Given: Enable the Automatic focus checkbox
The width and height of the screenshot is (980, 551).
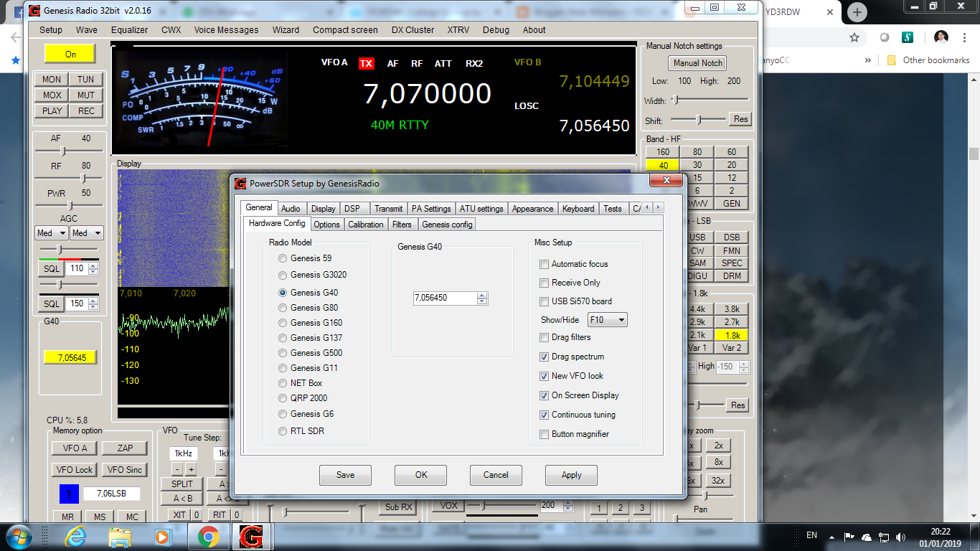Looking at the screenshot, I should point(544,264).
